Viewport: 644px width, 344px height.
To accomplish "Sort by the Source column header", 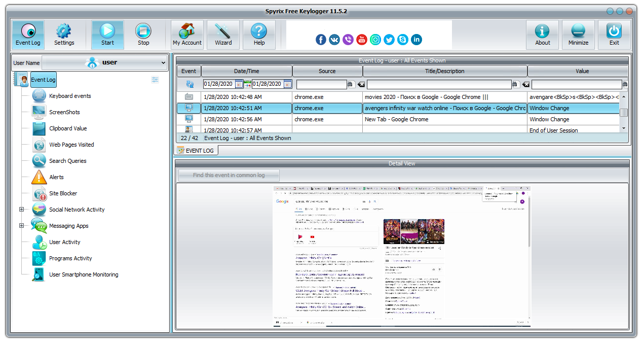I will [327, 71].
